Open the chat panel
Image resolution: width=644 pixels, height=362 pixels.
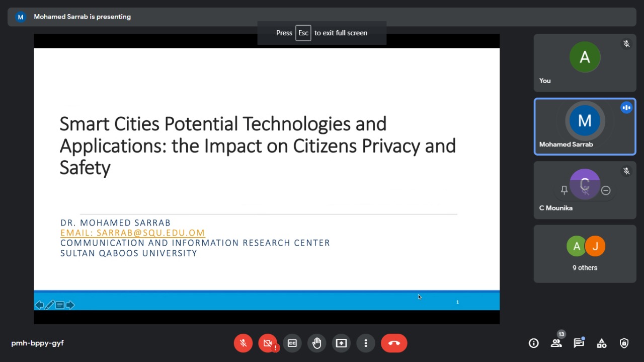click(579, 343)
